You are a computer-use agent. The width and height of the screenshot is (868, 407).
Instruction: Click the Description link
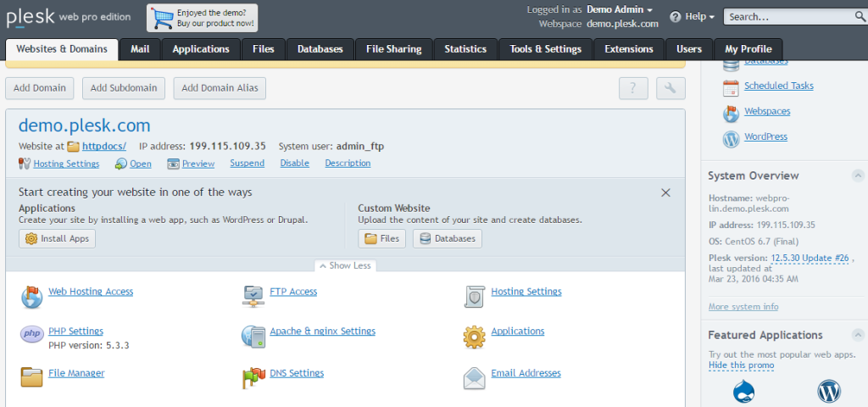tap(348, 164)
